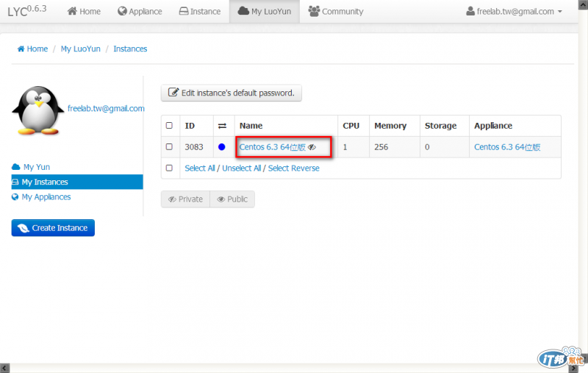
Task: Open the freelab.tw@gmail.com account dropdown
Action: tap(514, 12)
